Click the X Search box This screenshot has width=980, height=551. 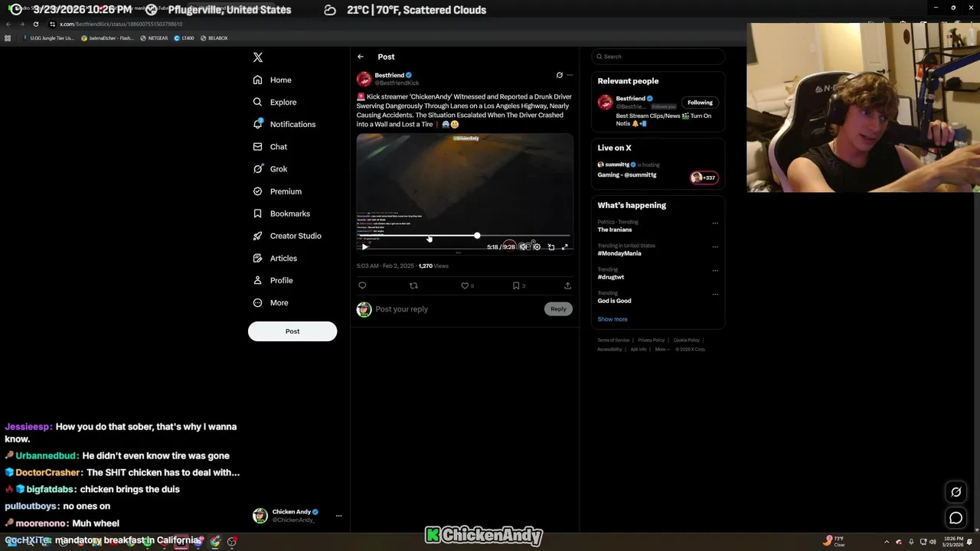coord(658,57)
